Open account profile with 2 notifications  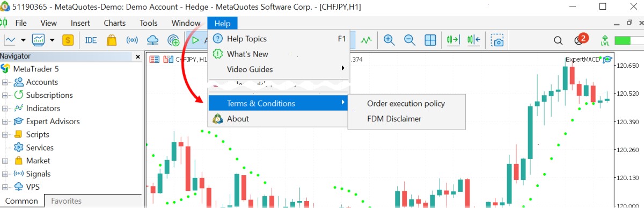tap(581, 39)
